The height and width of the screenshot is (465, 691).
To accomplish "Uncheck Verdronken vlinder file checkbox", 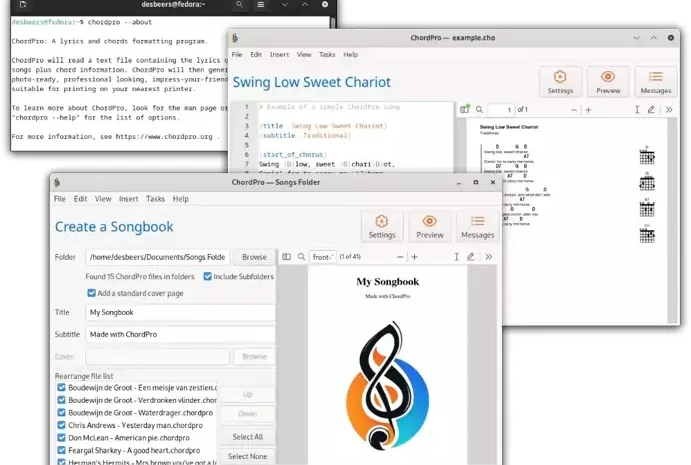I will pos(61,400).
